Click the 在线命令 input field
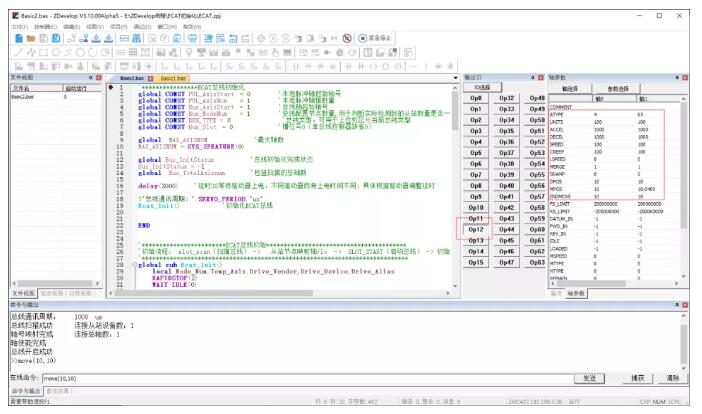Screen dimensions: 702x414 pos(308,379)
